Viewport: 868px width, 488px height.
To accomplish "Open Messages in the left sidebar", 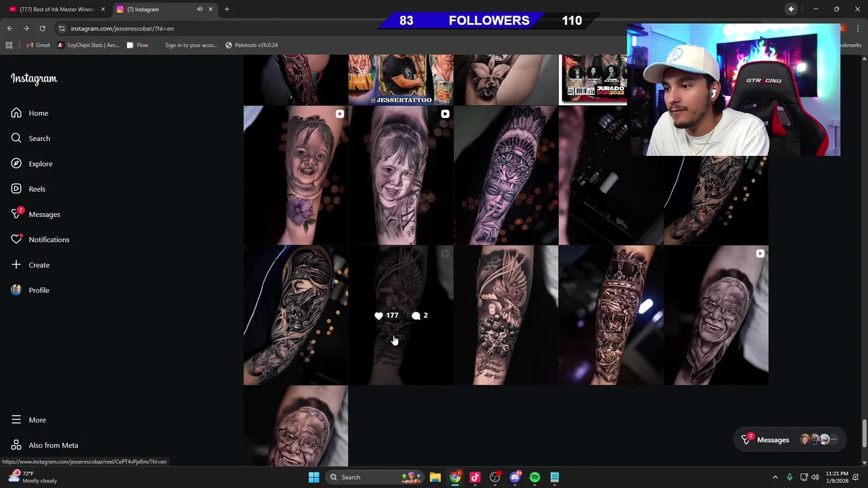I will coord(35,214).
